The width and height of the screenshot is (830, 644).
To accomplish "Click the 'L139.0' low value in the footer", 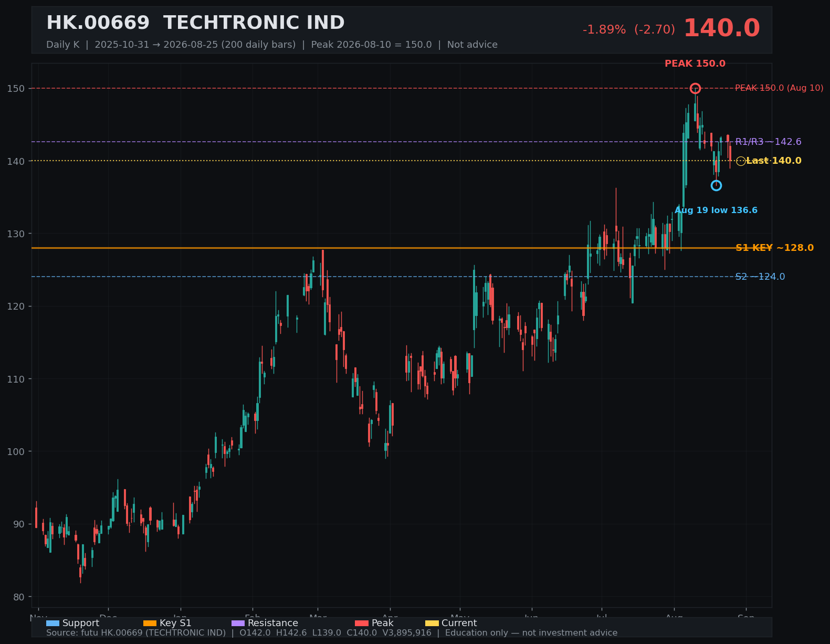I will pyautogui.click(x=327, y=633).
